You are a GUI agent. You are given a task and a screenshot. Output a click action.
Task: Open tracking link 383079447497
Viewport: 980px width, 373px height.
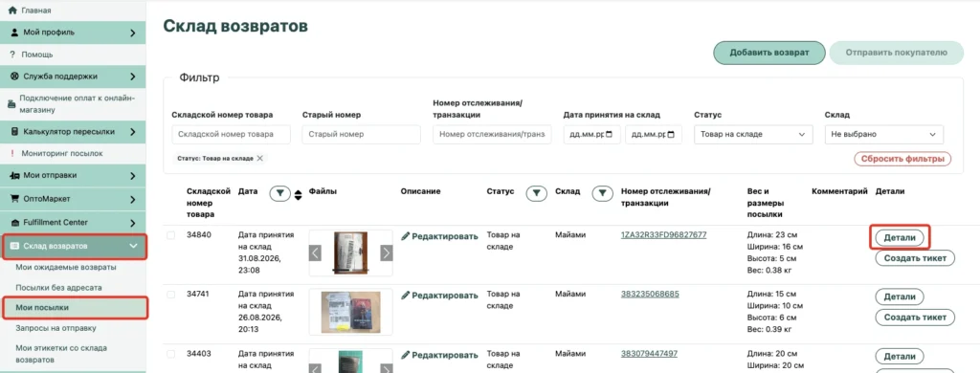pos(650,354)
